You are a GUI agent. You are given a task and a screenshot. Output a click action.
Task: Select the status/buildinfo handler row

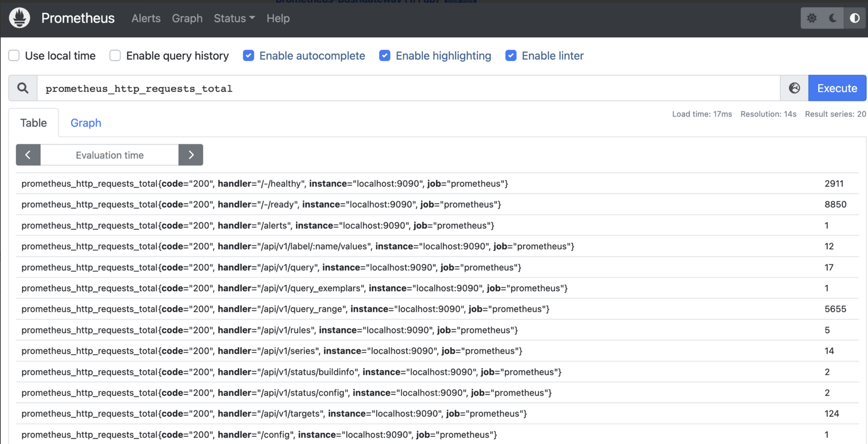point(437,372)
